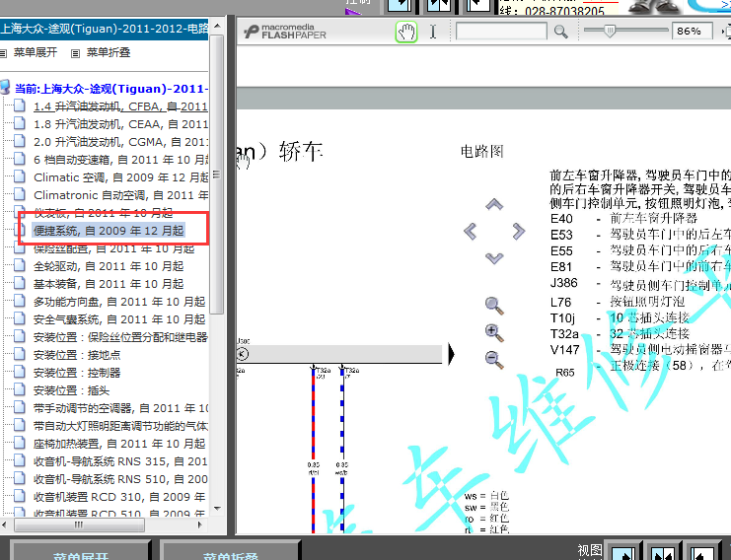Click the search text field in FlashPaper toolbar
The image size is (731, 560).
tap(501, 32)
